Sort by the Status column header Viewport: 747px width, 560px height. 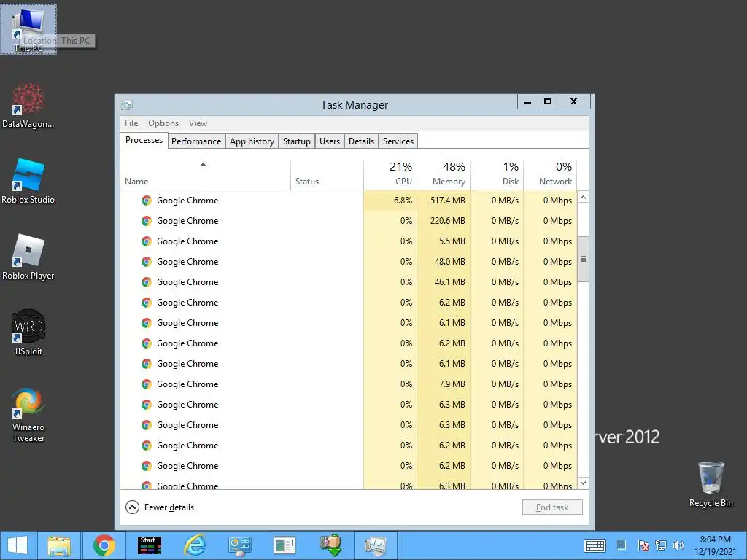point(327,175)
